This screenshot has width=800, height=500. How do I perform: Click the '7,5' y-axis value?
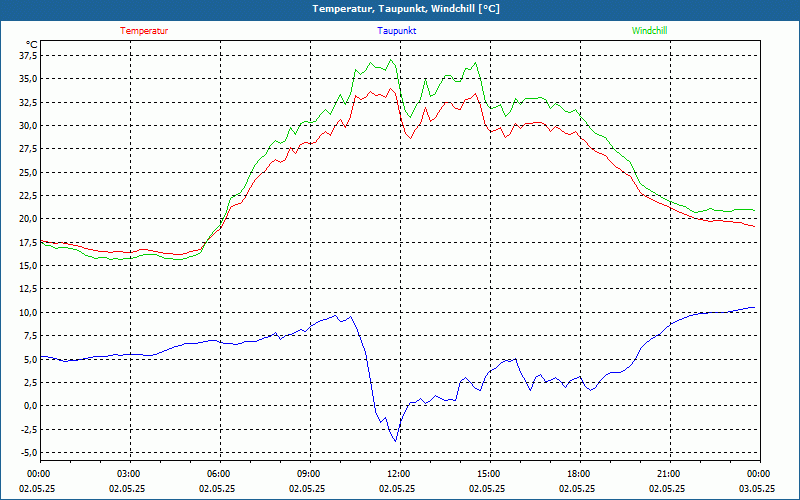(x=30, y=336)
